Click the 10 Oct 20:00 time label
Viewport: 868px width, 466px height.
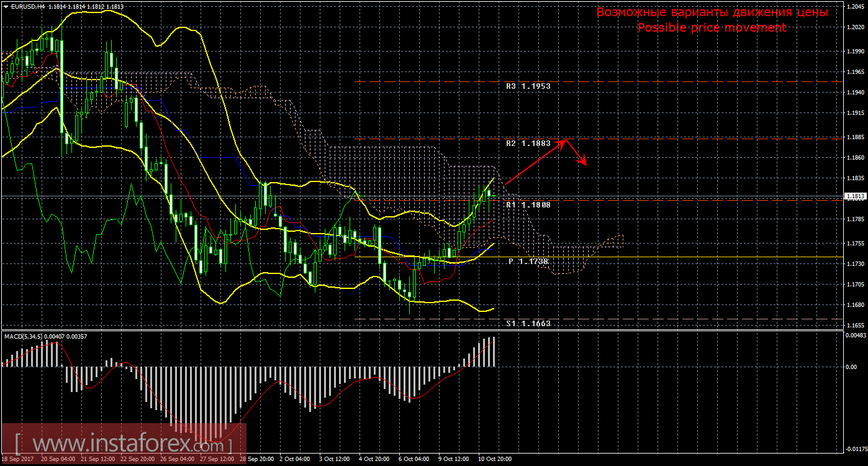[495, 459]
